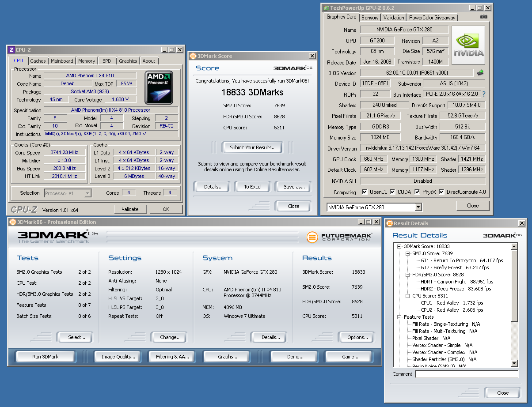Image resolution: width=532 pixels, height=407 pixels.
Task: Click the Close button in GPU-Z window
Action: 473,206
